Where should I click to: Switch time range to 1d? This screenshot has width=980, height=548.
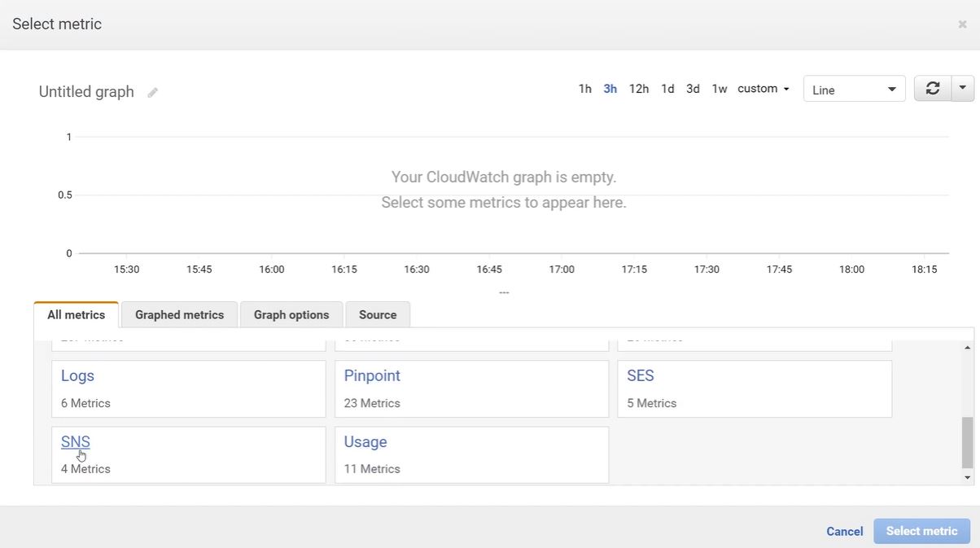tap(667, 89)
